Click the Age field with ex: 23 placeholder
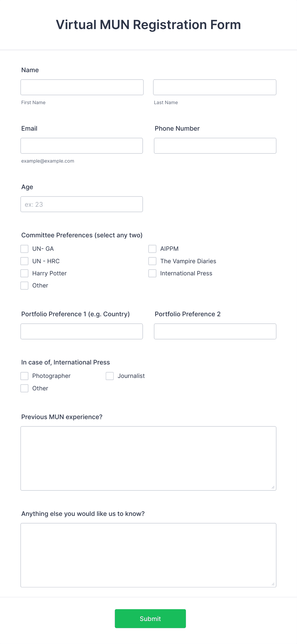This screenshot has width=297, height=644. (82, 204)
